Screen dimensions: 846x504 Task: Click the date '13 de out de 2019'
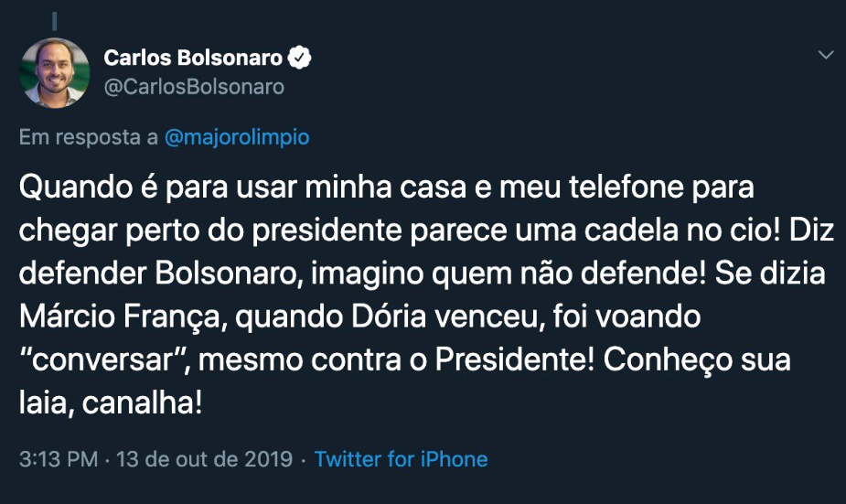pos(203,458)
